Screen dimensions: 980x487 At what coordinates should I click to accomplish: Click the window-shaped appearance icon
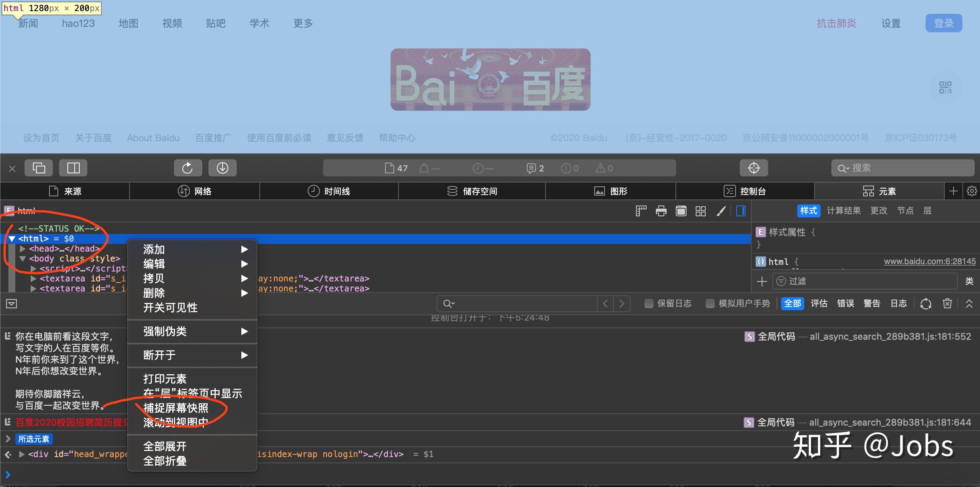tap(681, 211)
